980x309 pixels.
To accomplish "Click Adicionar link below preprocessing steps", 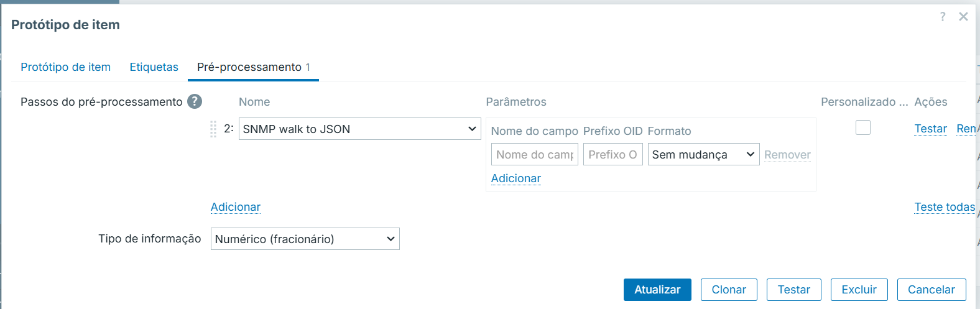I will coord(236,207).
